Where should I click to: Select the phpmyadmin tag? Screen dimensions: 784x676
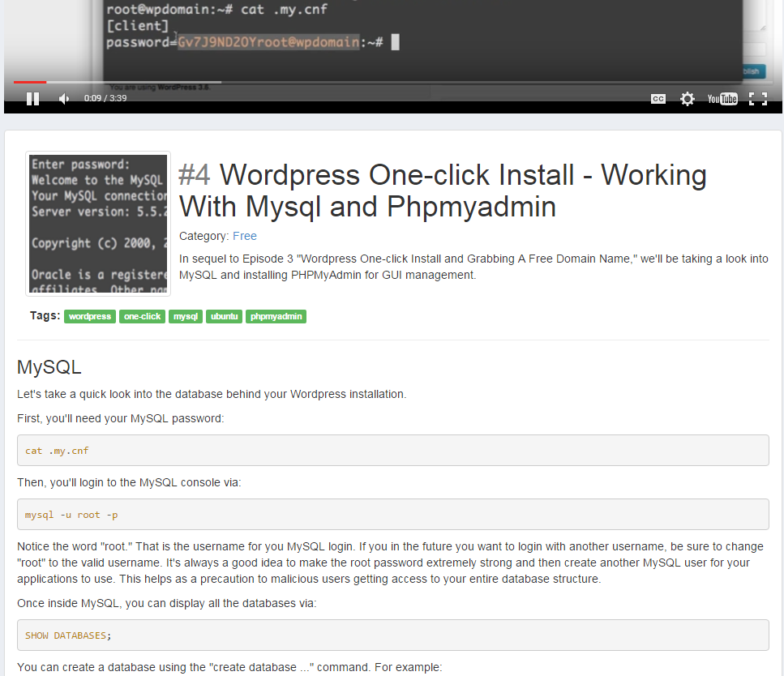tap(276, 316)
